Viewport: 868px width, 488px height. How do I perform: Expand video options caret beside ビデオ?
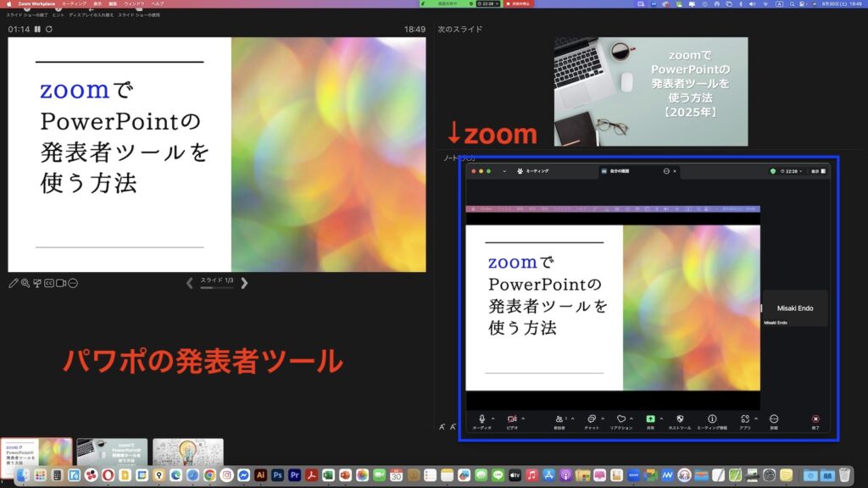(x=523, y=419)
